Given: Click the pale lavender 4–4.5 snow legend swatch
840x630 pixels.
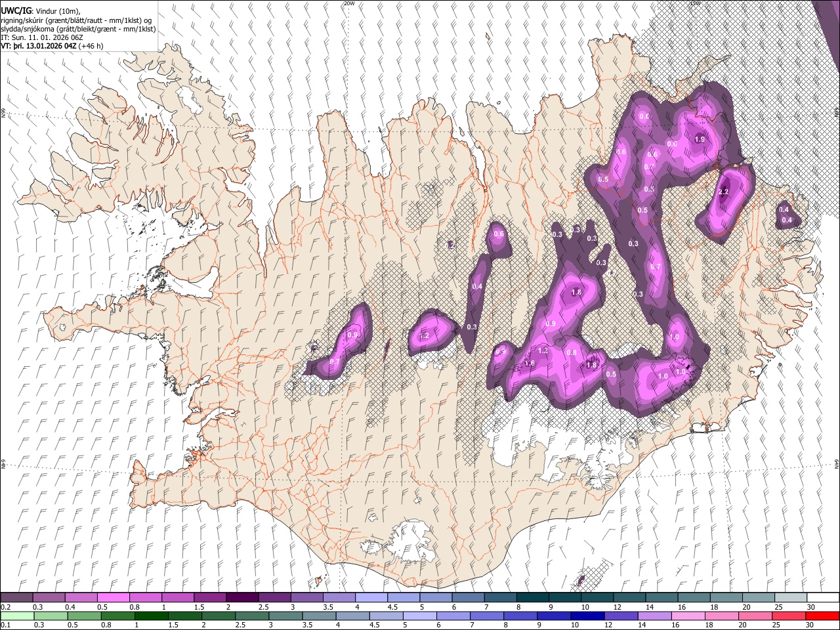Looking at the screenshot, I should click(371, 597).
